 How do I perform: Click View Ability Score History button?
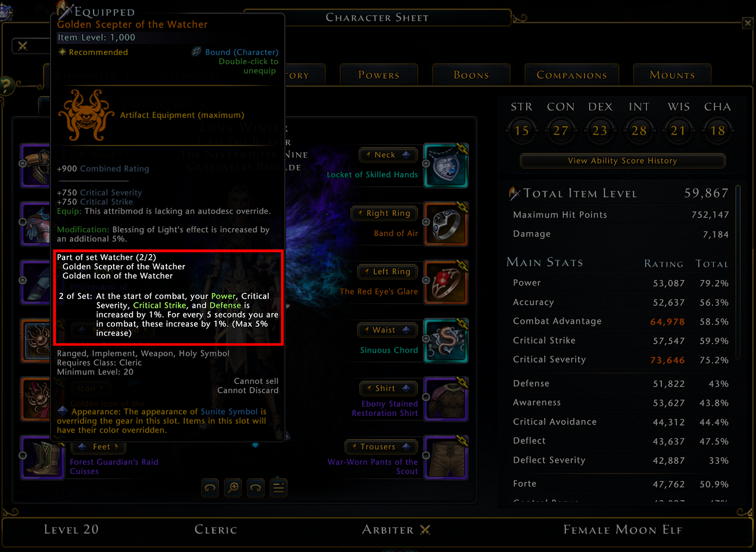tap(623, 161)
